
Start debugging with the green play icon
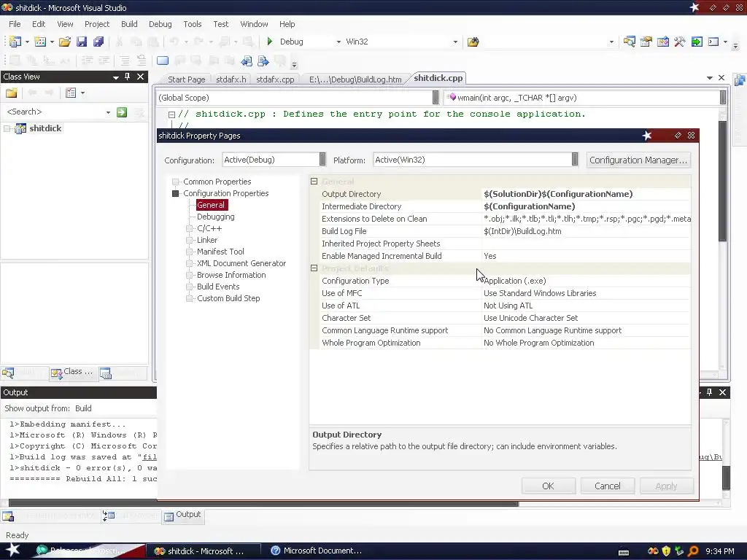click(270, 42)
